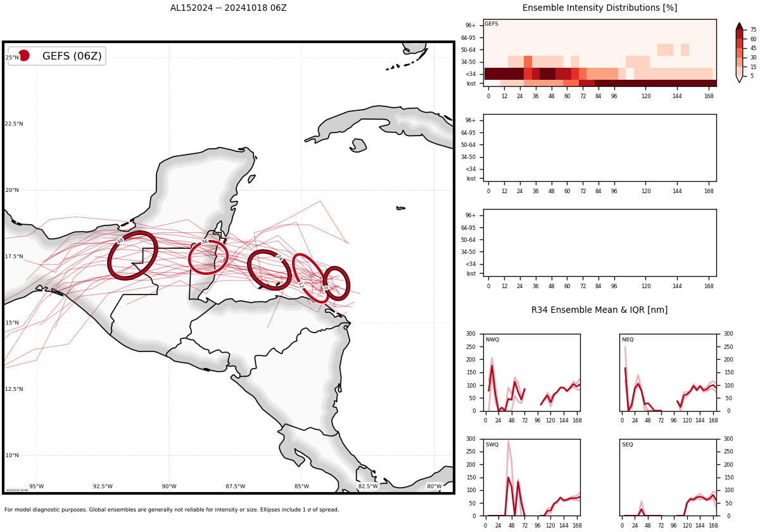
Task: Click the light 50-64 cell above hour 144 tick
Action: tap(685, 49)
